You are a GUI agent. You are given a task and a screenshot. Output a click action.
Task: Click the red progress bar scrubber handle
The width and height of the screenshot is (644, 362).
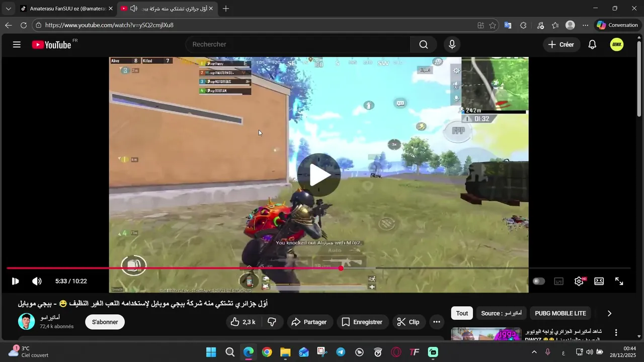[x=341, y=268]
